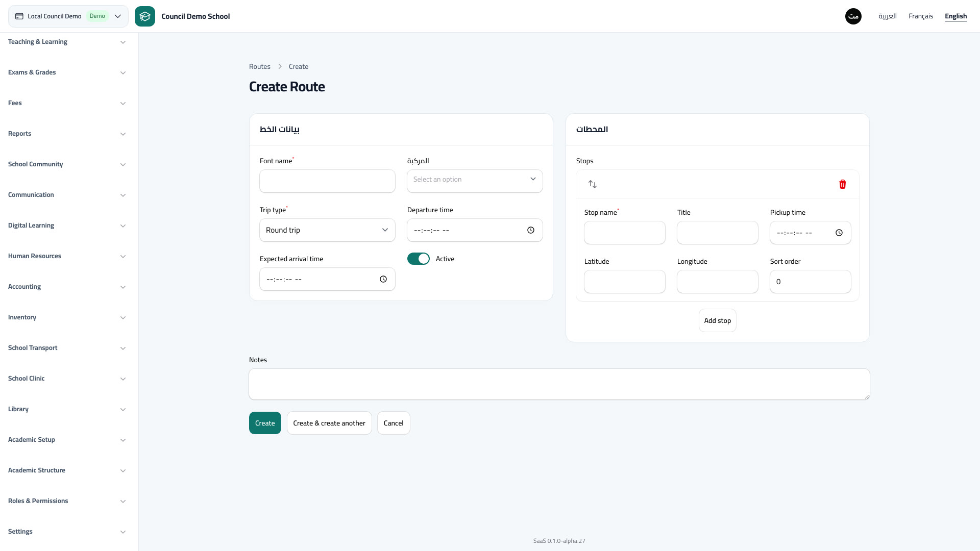The width and height of the screenshot is (980, 551).
Task: Expand the Human Resources section
Action: tap(66, 256)
